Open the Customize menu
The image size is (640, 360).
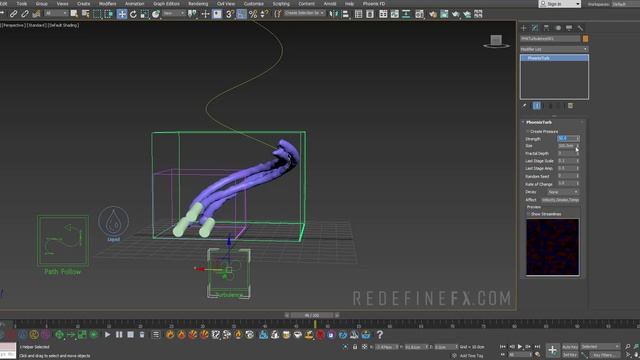253,4
